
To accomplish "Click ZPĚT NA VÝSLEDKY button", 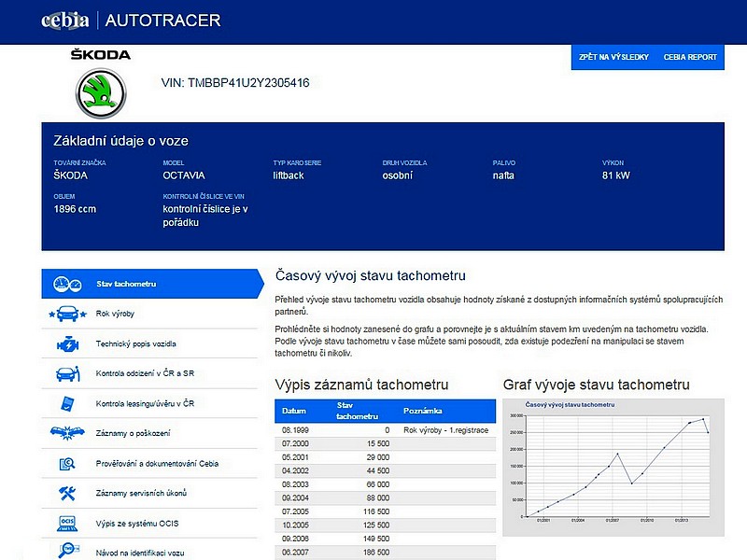I will tap(613, 57).
